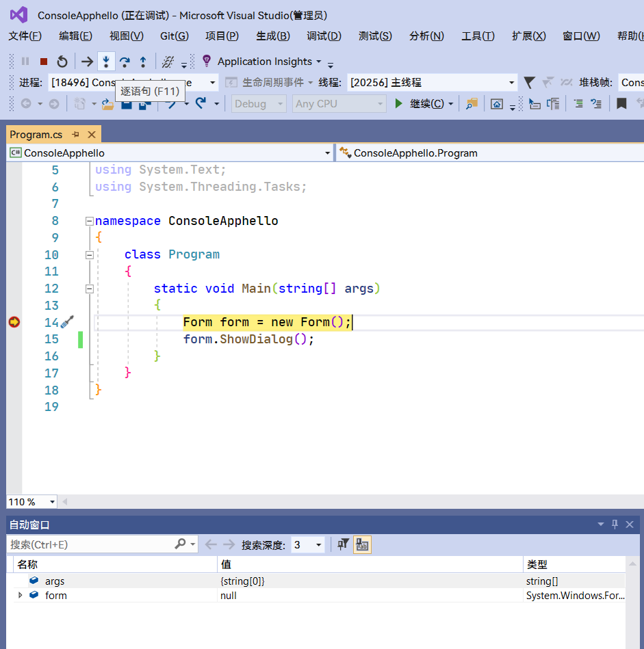
Task: Click the Autos window scroll-up arrow
Action: (632, 564)
